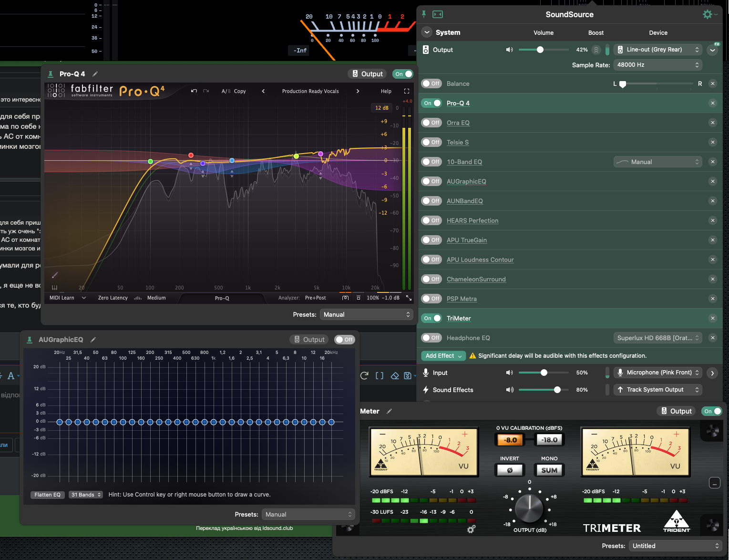
Task: Open the Zero Latency processing mode menu
Action: click(113, 298)
